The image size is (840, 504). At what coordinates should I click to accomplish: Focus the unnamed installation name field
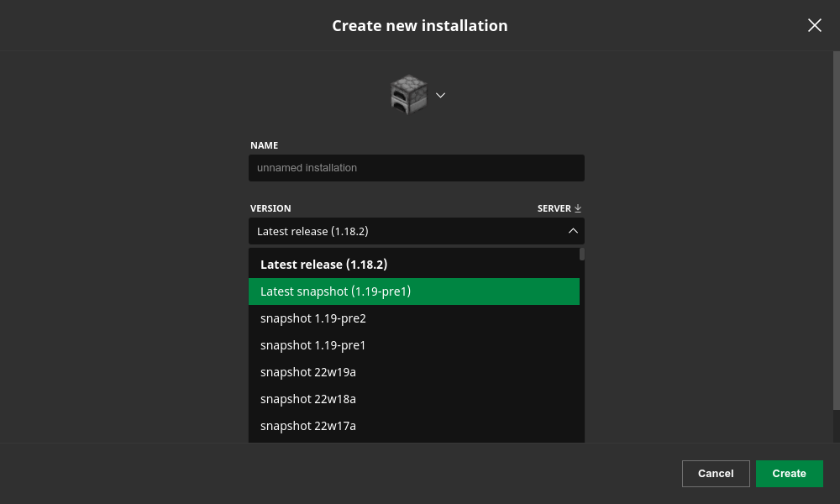point(416,168)
